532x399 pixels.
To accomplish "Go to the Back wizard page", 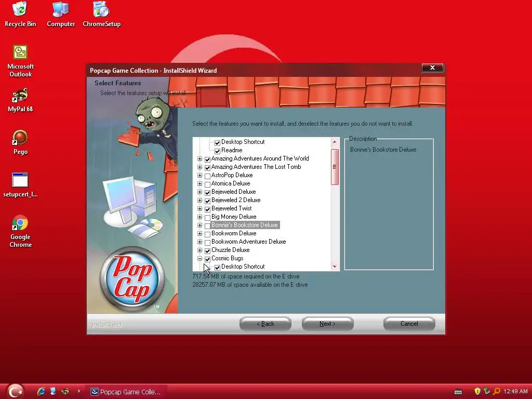I will (265, 324).
